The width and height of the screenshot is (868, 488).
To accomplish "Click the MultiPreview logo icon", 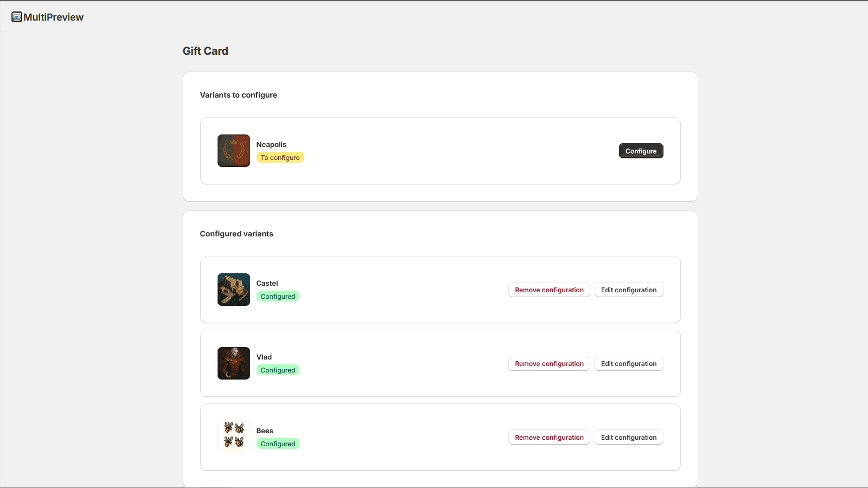I will (17, 17).
